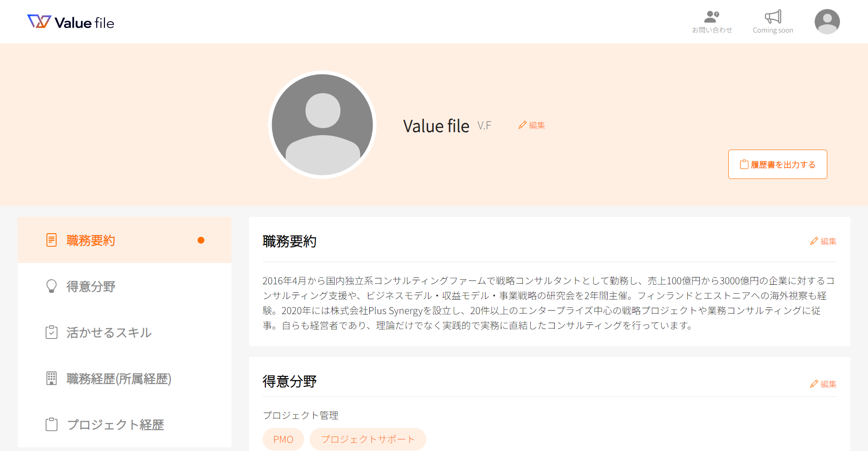Click the orange dot indicator on 職務要約
The image size is (868, 451).
[201, 240]
